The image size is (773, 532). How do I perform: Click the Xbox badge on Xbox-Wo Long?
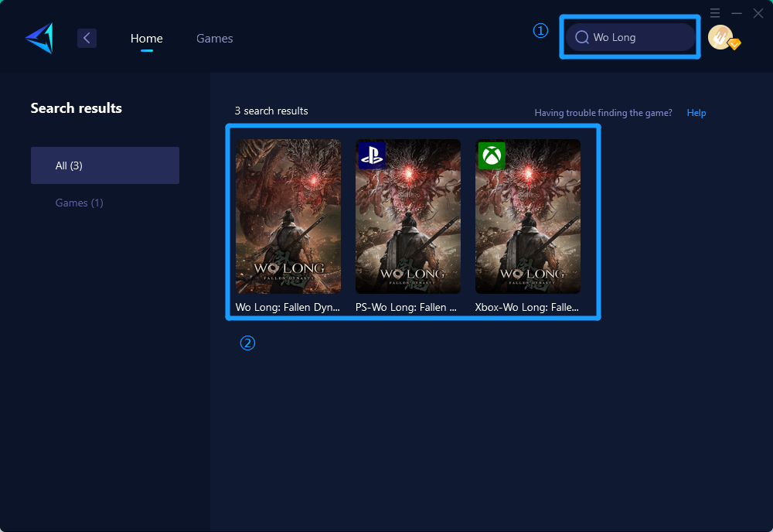pos(492,155)
